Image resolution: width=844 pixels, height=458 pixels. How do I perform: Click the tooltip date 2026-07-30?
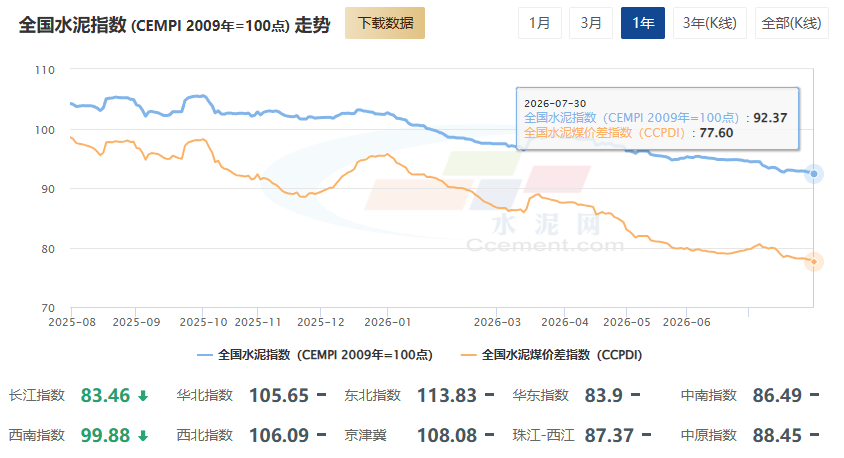pos(555,103)
